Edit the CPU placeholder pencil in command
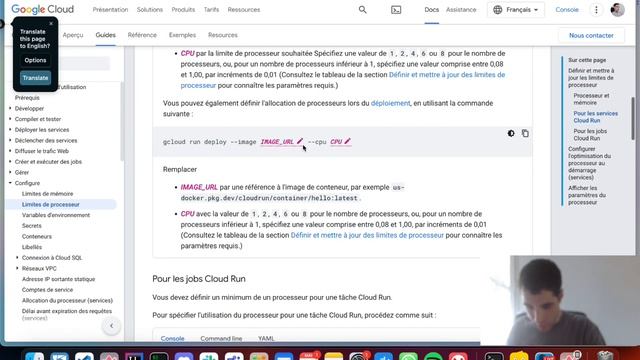The width and height of the screenshot is (640, 360). click(x=347, y=141)
